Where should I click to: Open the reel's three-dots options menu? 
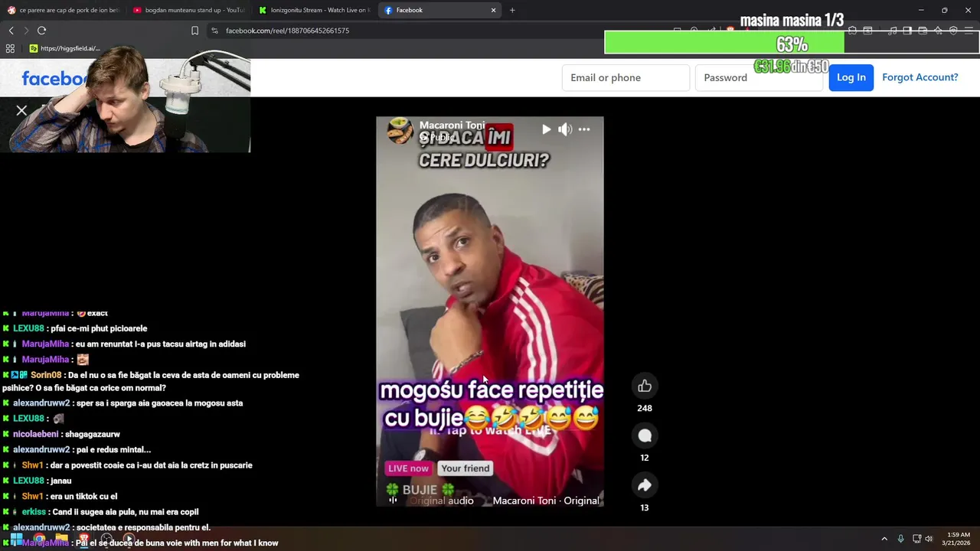coord(584,129)
